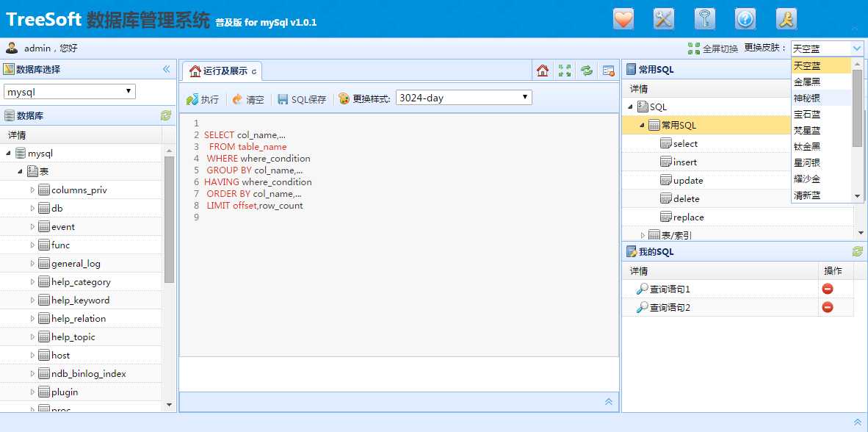
Task: Select 星河银 skin option
Action: (821, 162)
